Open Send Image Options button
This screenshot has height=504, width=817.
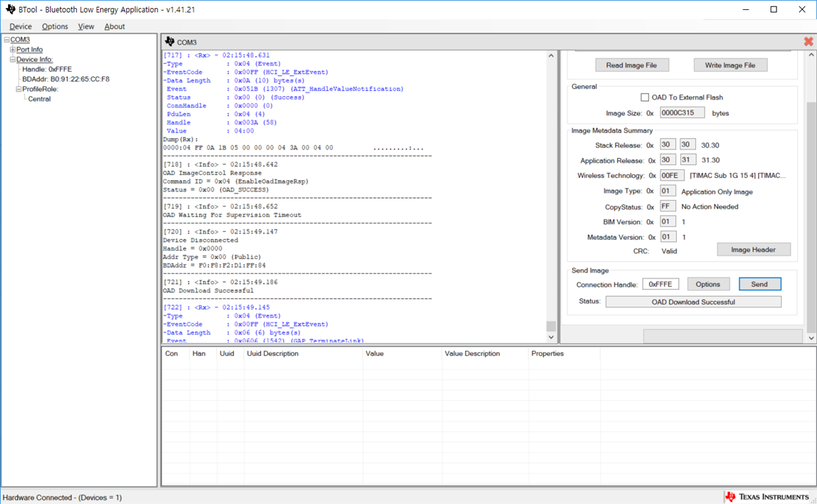pyautogui.click(x=708, y=284)
